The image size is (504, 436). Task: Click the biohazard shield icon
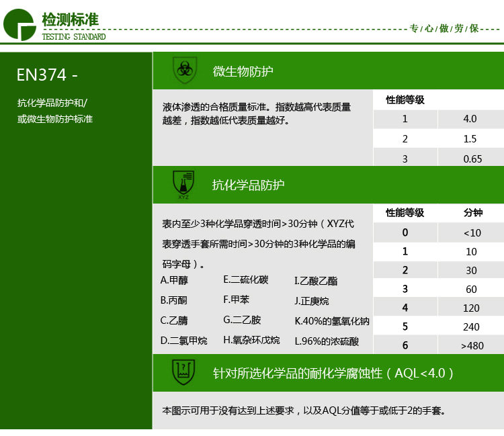click(x=185, y=70)
